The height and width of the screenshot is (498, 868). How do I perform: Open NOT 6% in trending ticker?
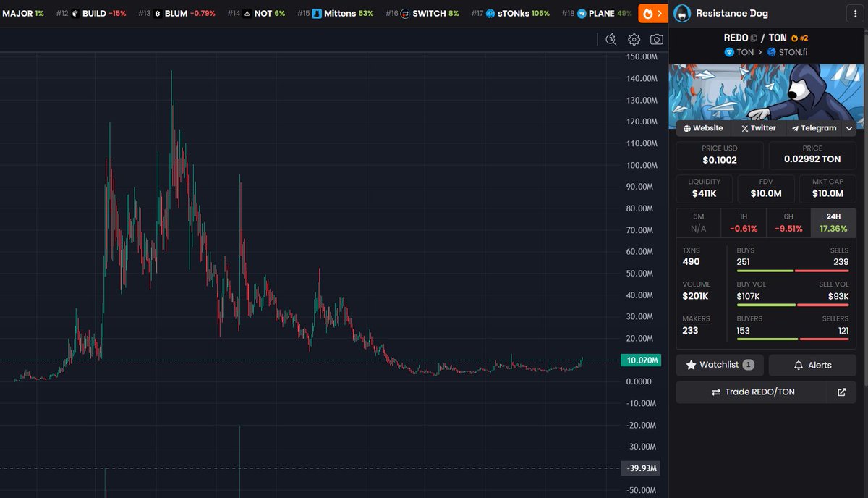pyautogui.click(x=256, y=13)
